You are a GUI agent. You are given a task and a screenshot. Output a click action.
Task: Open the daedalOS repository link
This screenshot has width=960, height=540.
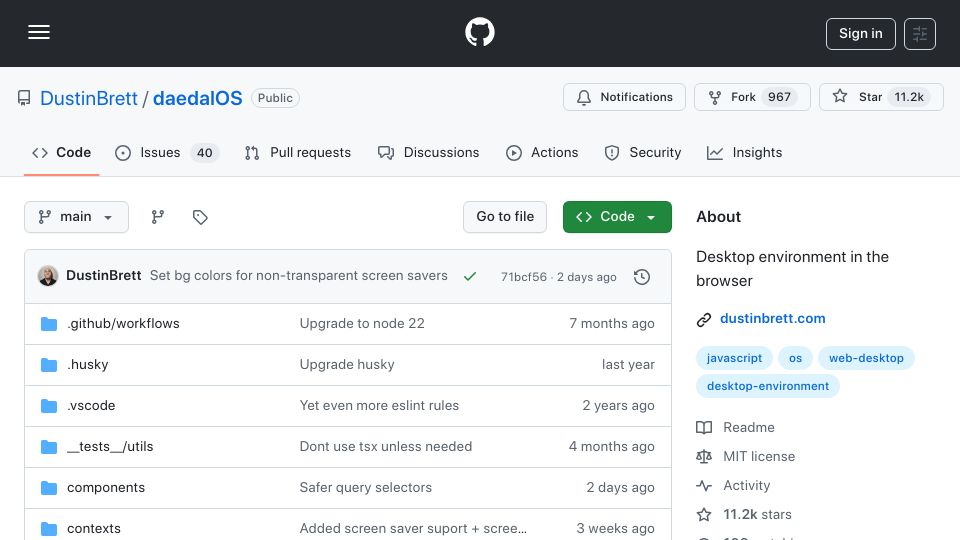click(197, 98)
